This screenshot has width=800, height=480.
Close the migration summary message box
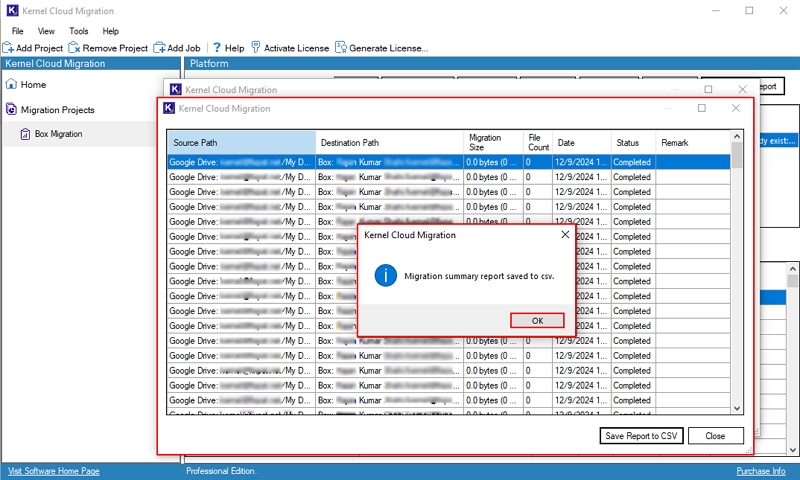click(x=565, y=235)
